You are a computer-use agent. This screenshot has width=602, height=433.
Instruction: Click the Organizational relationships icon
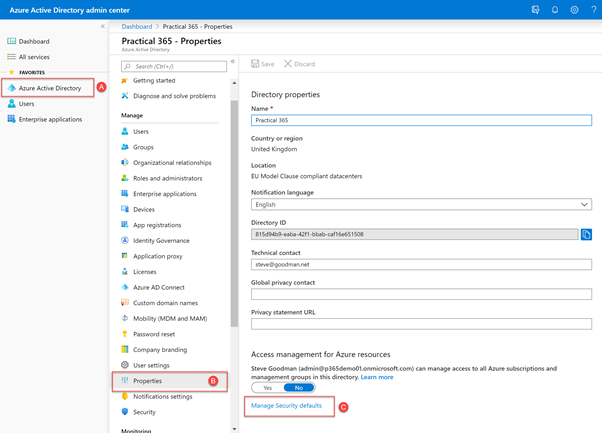(125, 162)
